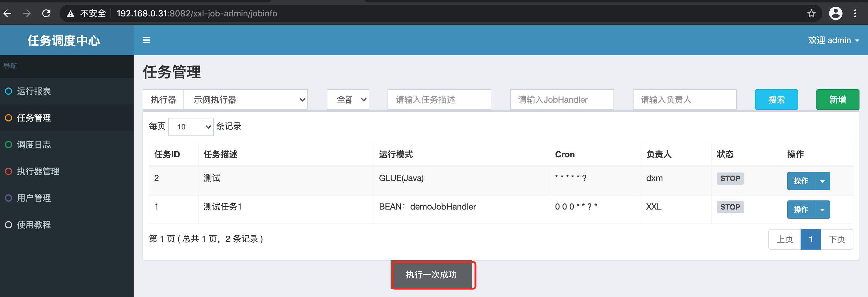Open the 全部 status filter dropdown
This screenshot has height=297, width=868.
tap(348, 100)
